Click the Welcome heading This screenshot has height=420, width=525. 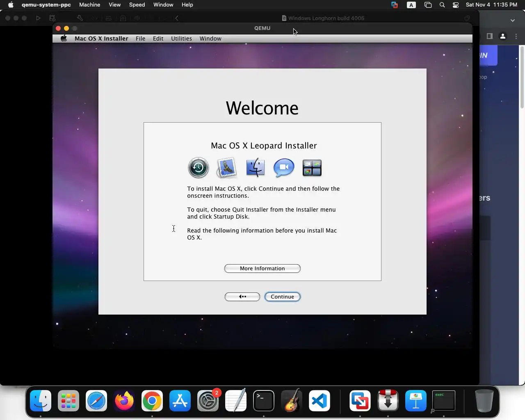pos(262,108)
